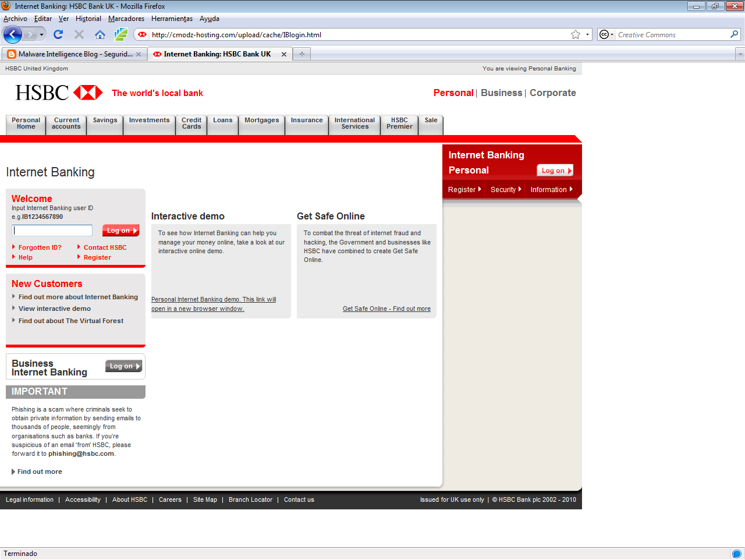This screenshot has height=560, width=745.
Task: Open the Marcadores menu
Action: 126,19
